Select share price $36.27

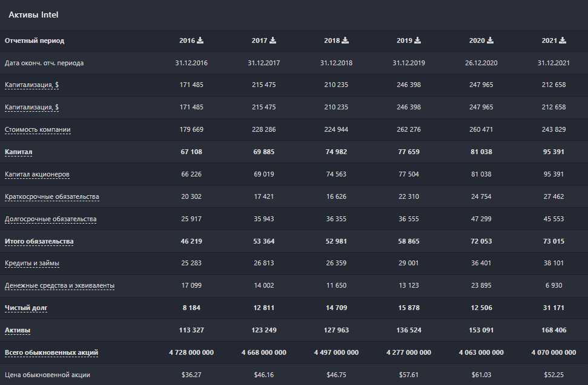coord(191,375)
